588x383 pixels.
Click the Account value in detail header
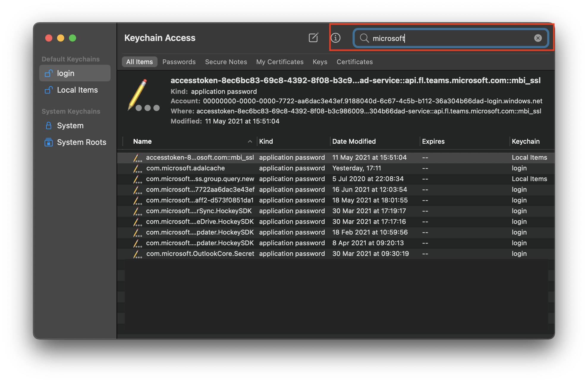(x=372, y=101)
